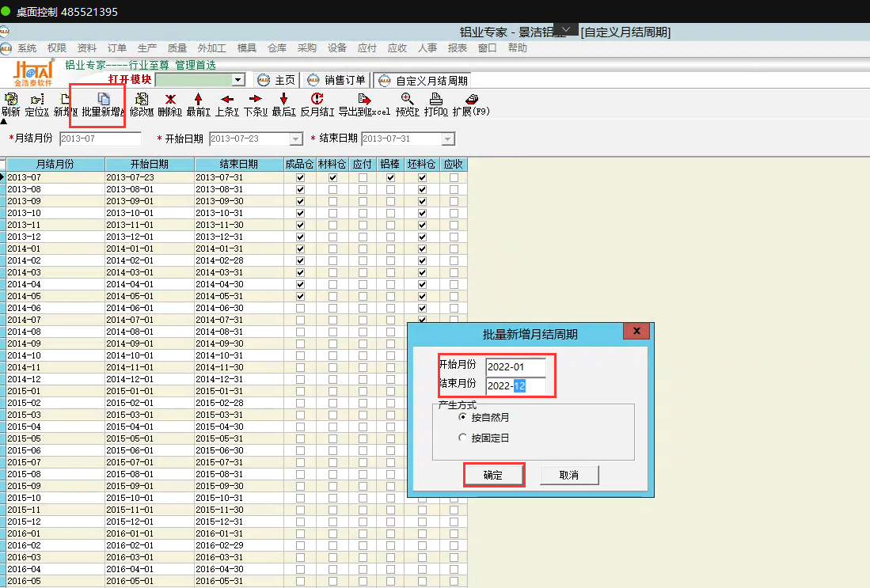Click 取消 button in dialog

point(568,475)
